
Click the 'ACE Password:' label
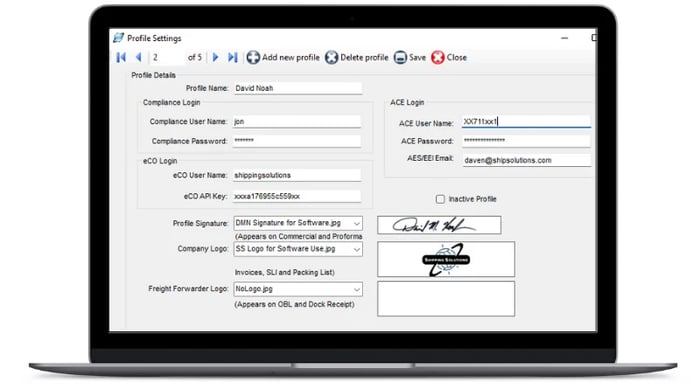point(427,141)
